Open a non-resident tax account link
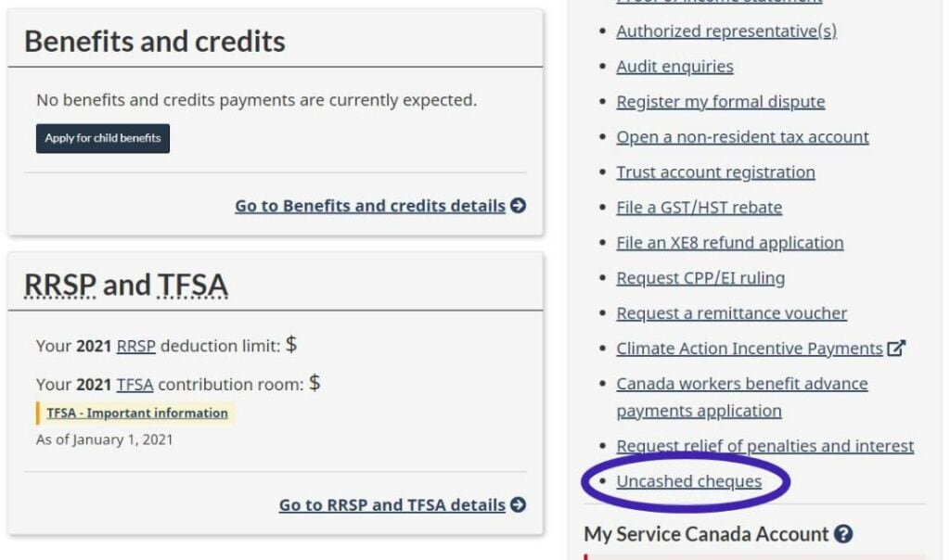This screenshot has width=950, height=560. [x=743, y=136]
